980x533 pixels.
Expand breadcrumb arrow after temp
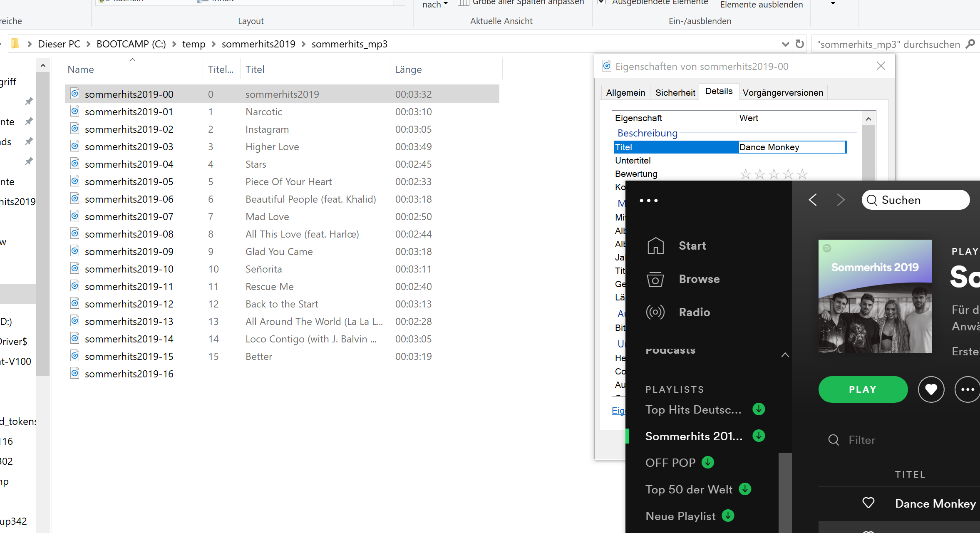pos(213,44)
